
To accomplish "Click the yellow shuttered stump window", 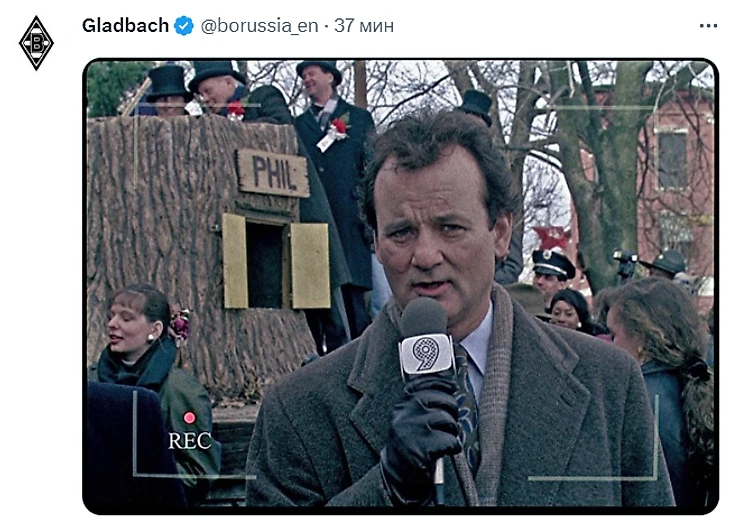I will tap(276, 262).
